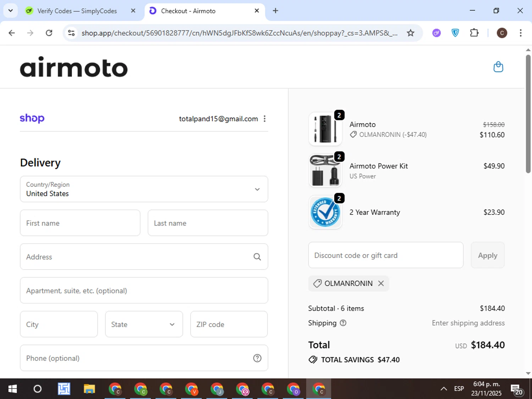Show phone number help tooltip

point(257,358)
